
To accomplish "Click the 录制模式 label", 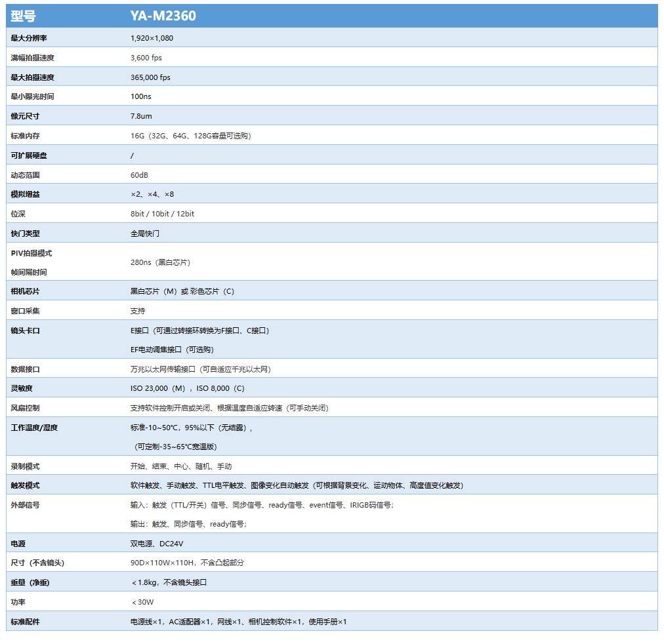I will 25,467.
